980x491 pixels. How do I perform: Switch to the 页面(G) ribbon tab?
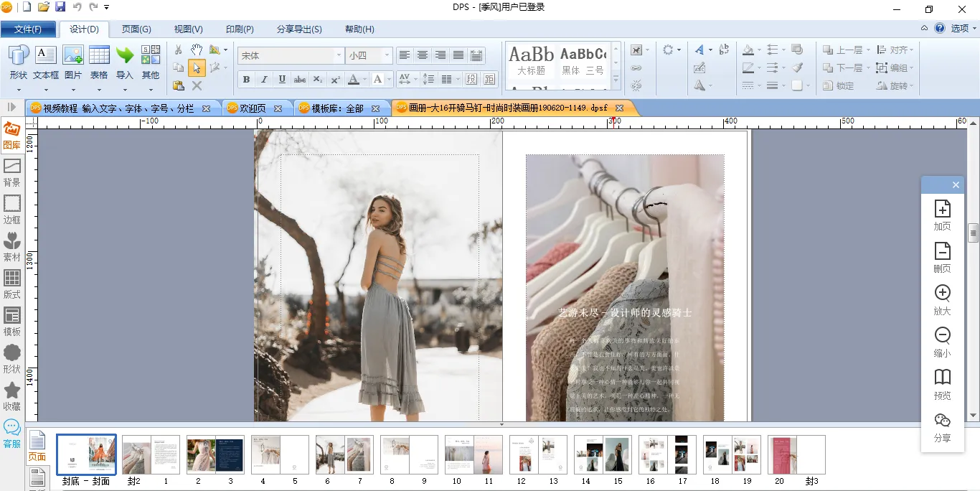(x=136, y=29)
